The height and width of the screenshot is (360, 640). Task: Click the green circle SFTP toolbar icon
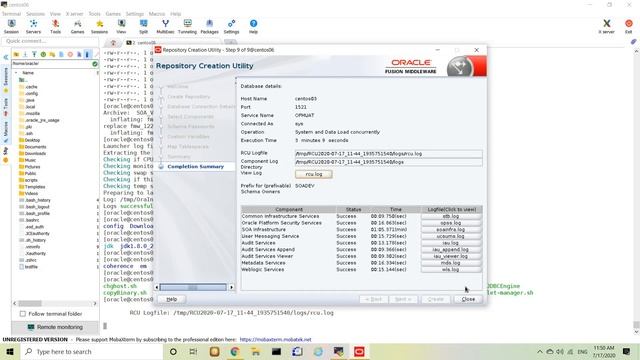click(43, 54)
